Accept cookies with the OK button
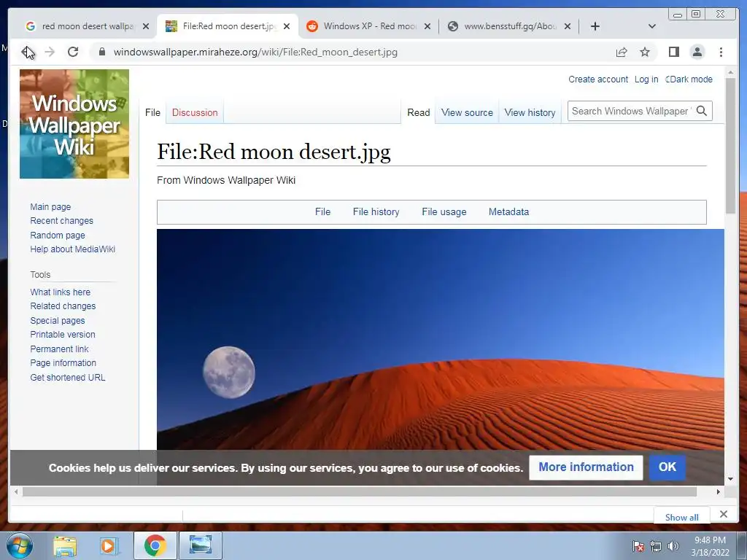The width and height of the screenshot is (747, 560). [667, 467]
